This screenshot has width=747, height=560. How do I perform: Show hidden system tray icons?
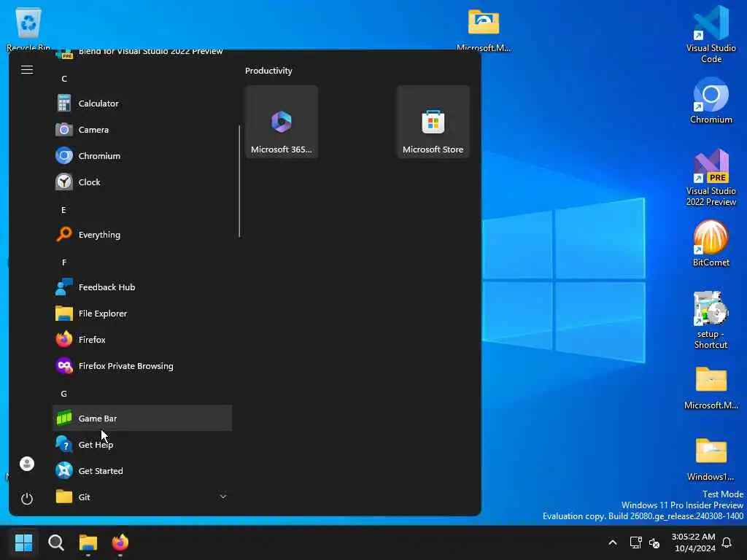[613, 542]
